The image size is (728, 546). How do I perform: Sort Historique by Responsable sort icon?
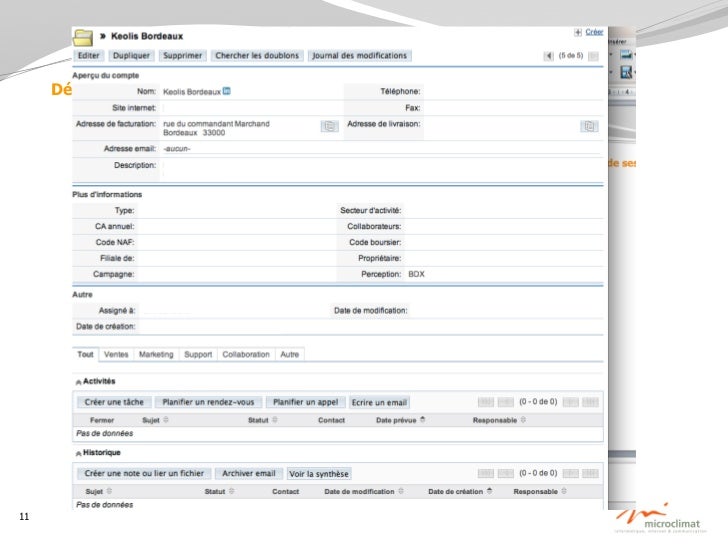click(564, 491)
